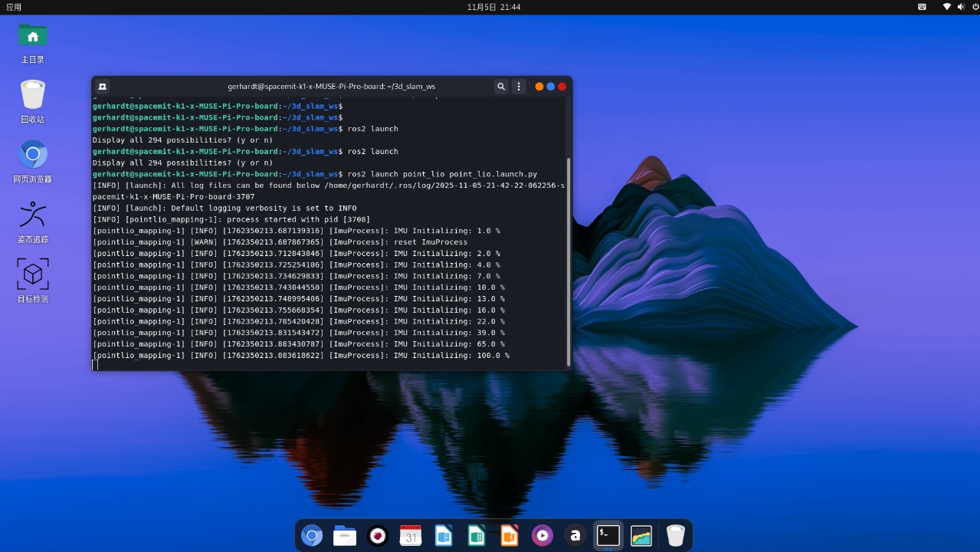Click the terminal title bar text
Image resolution: width=980 pixels, height=552 pixels.
(x=331, y=87)
